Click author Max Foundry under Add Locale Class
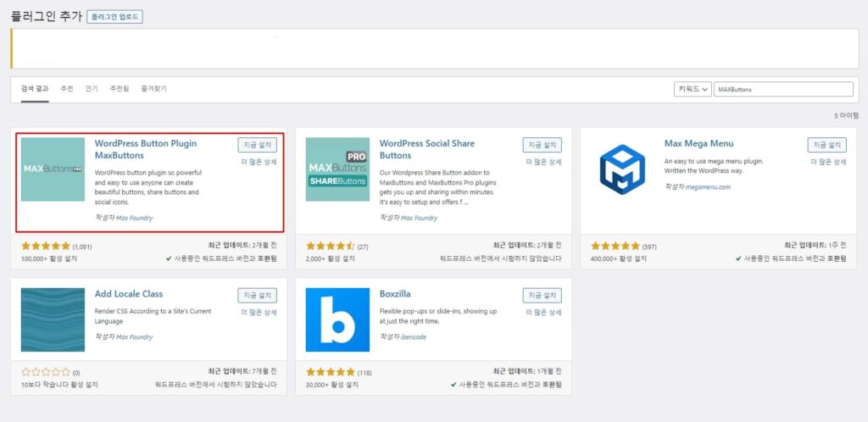868x422 pixels. (x=135, y=336)
